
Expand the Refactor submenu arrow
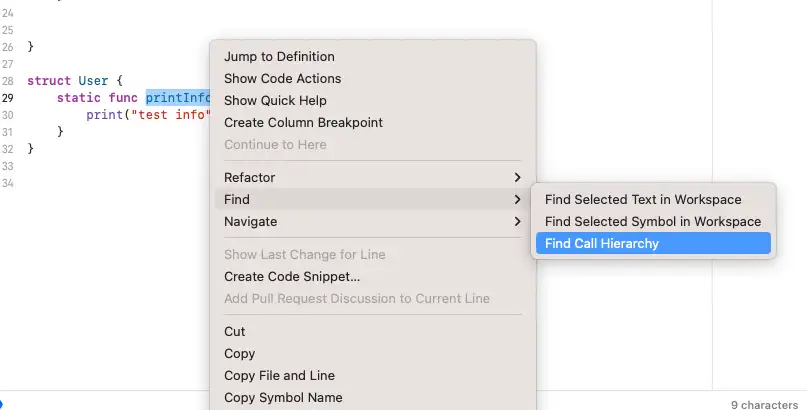517,178
